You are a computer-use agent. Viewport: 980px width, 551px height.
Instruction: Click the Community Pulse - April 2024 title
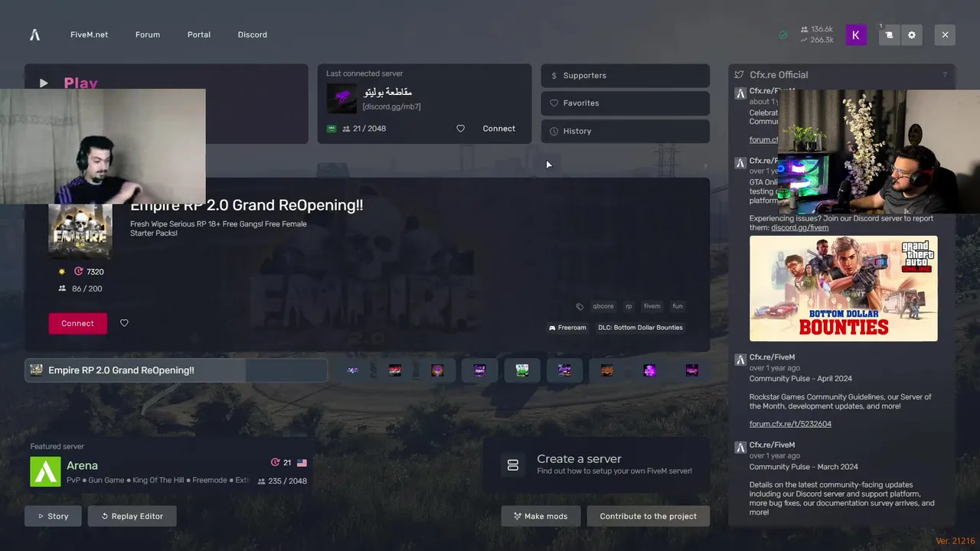click(x=801, y=379)
